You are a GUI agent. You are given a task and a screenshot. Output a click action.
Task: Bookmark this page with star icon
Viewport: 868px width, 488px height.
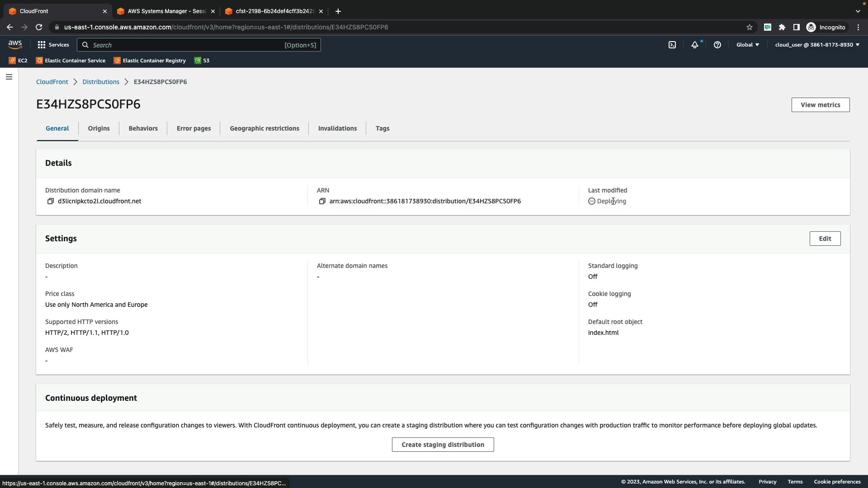749,27
